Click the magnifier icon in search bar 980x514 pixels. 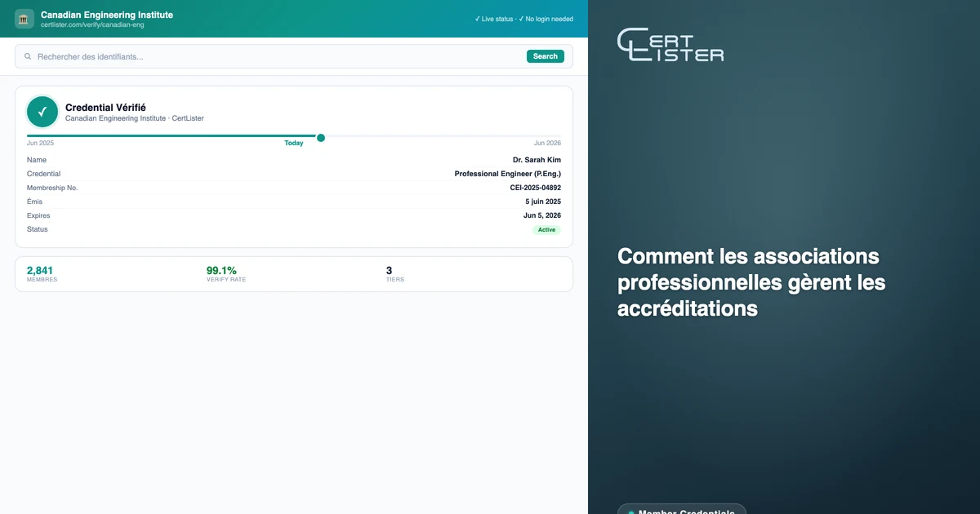click(28, 56)
